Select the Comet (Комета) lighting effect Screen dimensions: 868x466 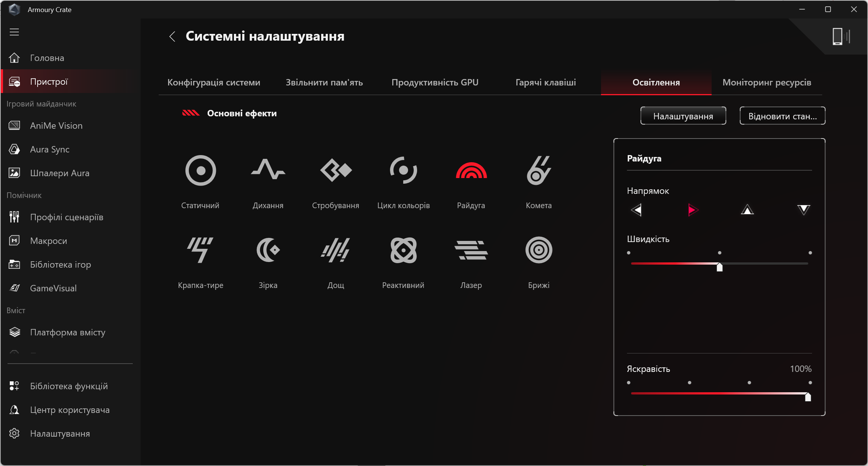(539, 171)
